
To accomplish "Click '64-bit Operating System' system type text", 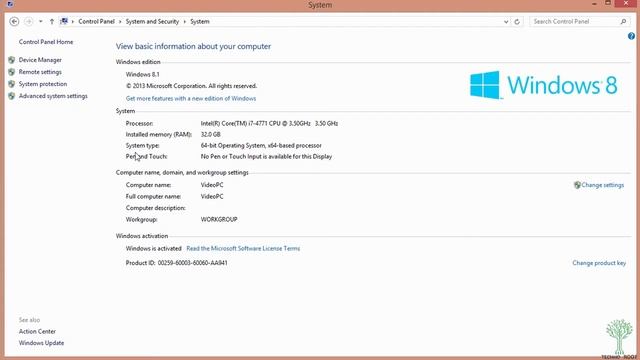I will (233, 145).
